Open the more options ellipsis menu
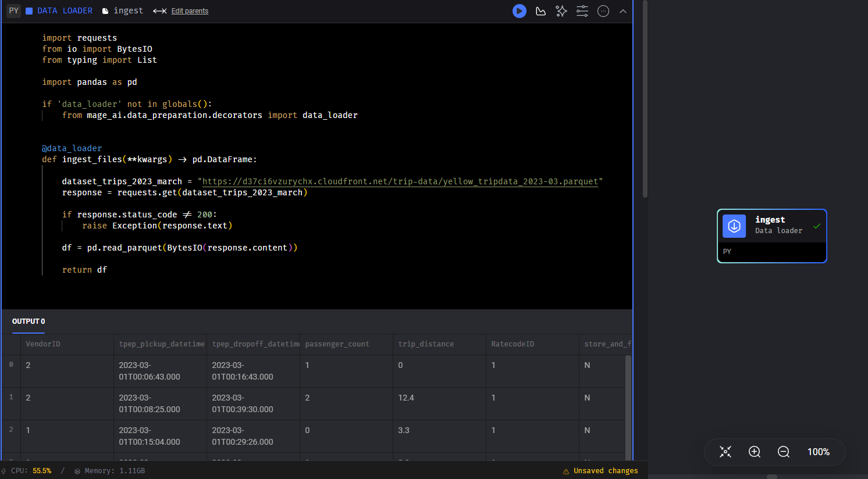The image size is (868, 479). click(603, 11)
